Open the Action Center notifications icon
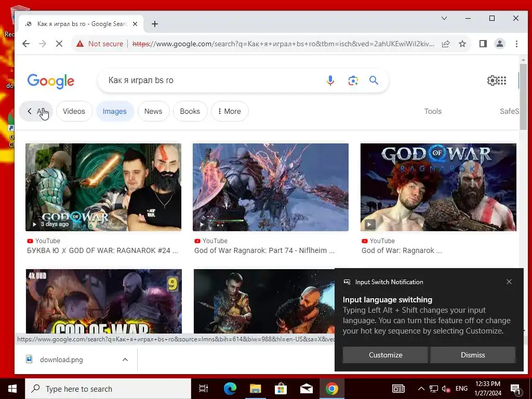Screen dimensions: 532x399 pos(515,389)
